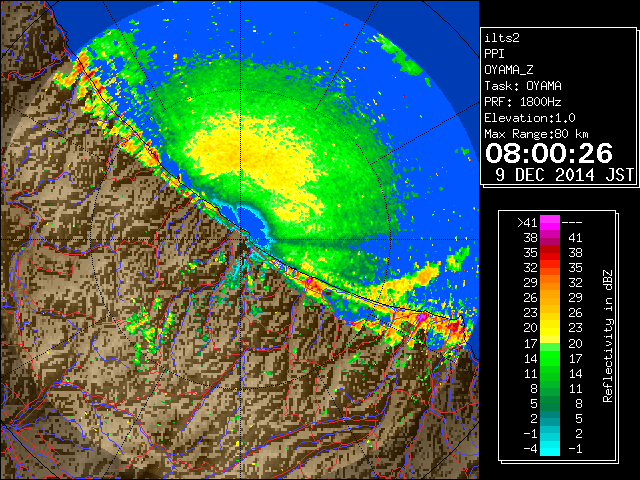Pick the bright cyan swatch between -4 and -1
This screenshot has width=640, height=480.
point(550,449)
